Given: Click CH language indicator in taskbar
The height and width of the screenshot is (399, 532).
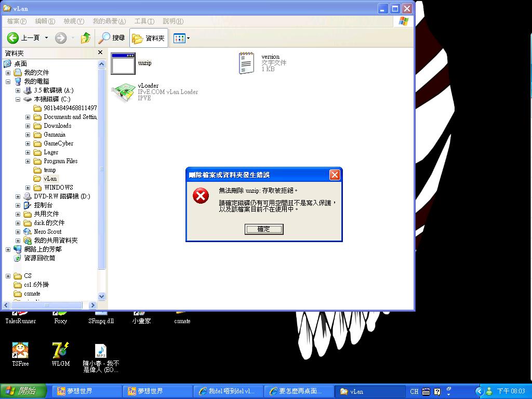Looking at the screenshot, I should [414, 392].
